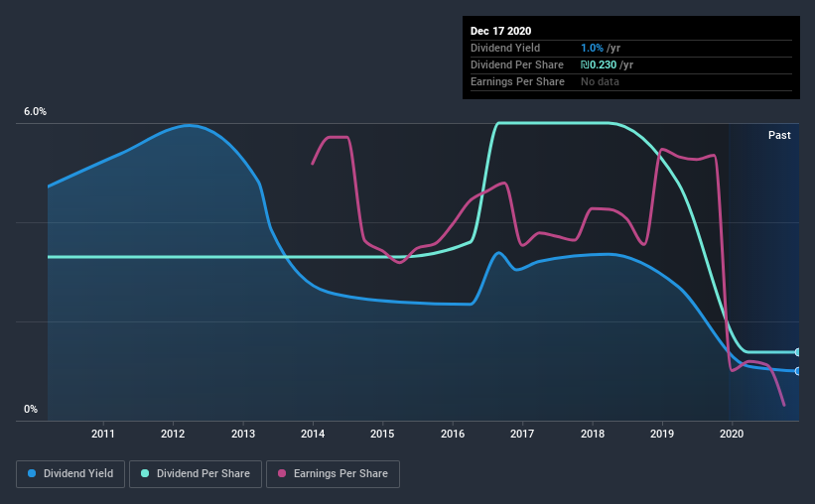Click the 2016 x-axis label
Viewport: 815px width, 504px height.
pyautogui.click(x=453, y=434)
